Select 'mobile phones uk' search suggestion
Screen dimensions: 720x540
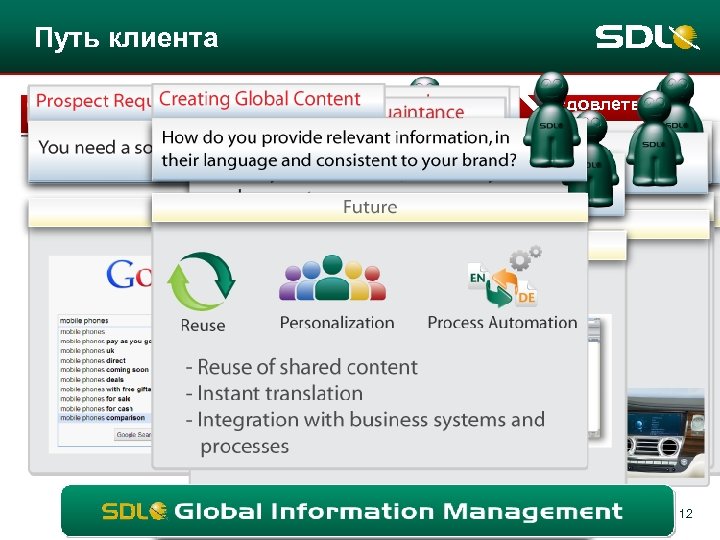click(x=87, y=350)
